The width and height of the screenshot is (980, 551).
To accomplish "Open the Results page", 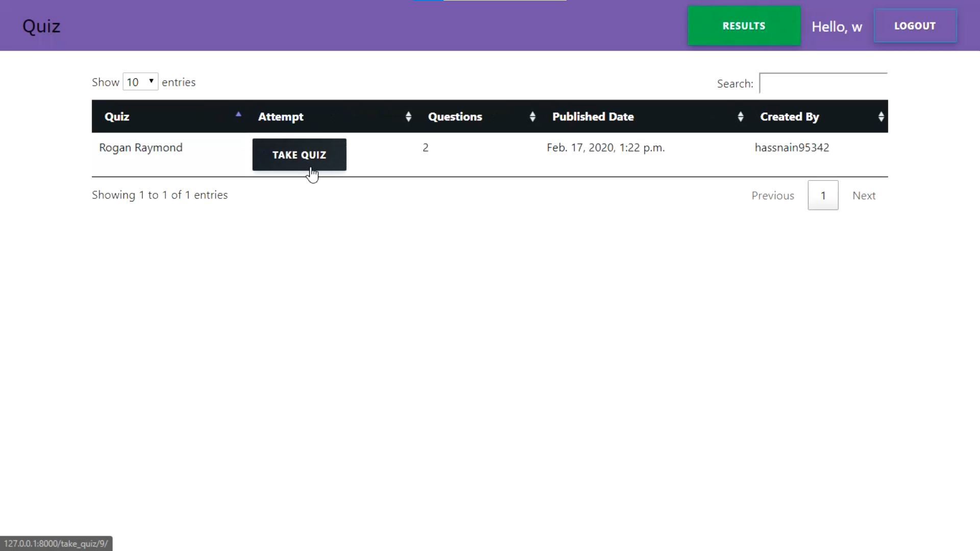I will pyautogui.click(x=744, y=26).
